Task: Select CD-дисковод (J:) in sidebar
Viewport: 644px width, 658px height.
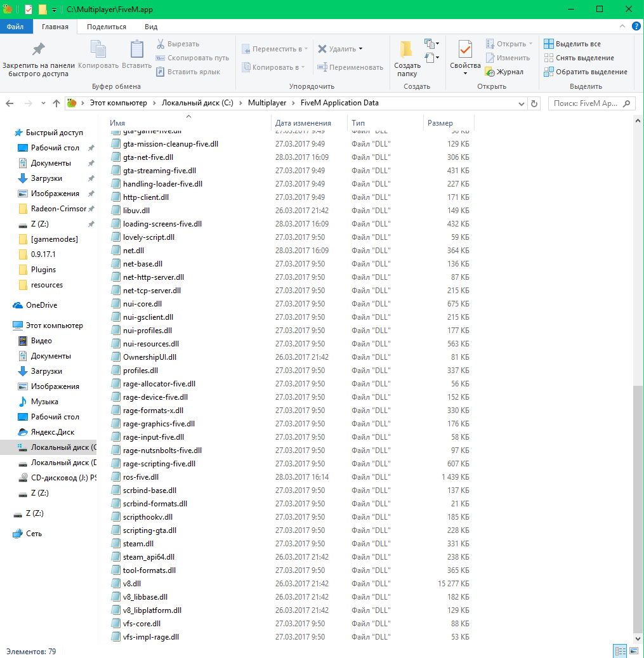Action: (x=58, y=478)
